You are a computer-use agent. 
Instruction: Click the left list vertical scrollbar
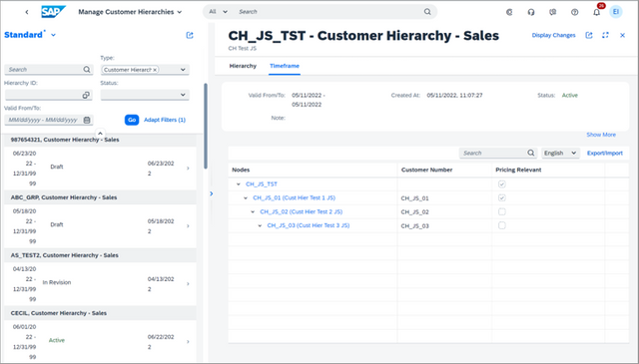pyautogui.click(x=206, y=126)
